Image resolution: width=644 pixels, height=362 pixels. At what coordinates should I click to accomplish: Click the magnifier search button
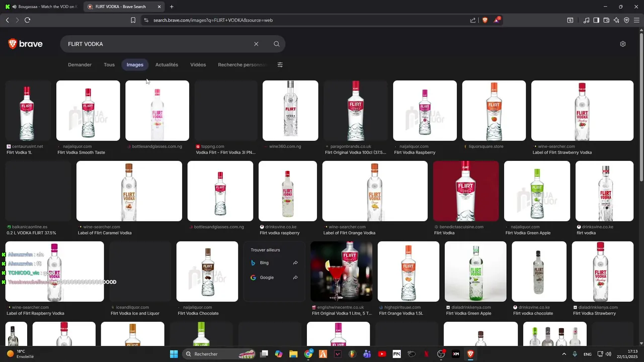pyautogui.click(x=276, y=44)
